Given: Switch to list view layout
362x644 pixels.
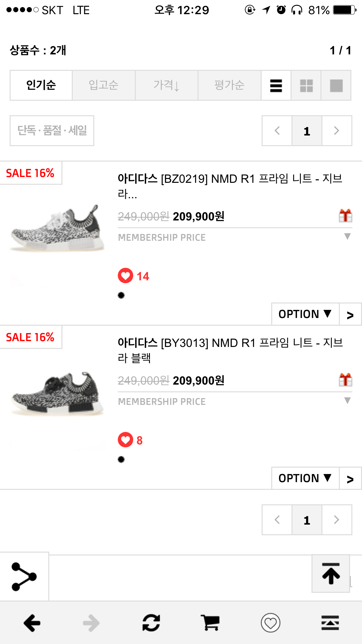Looking at the screenshot, I should click(x=276, y=86).
